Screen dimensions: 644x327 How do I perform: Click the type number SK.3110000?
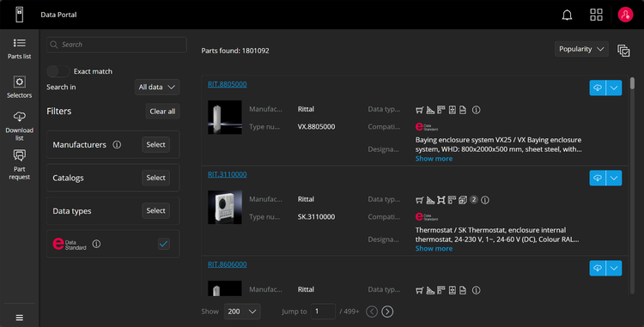pos(316,217)
